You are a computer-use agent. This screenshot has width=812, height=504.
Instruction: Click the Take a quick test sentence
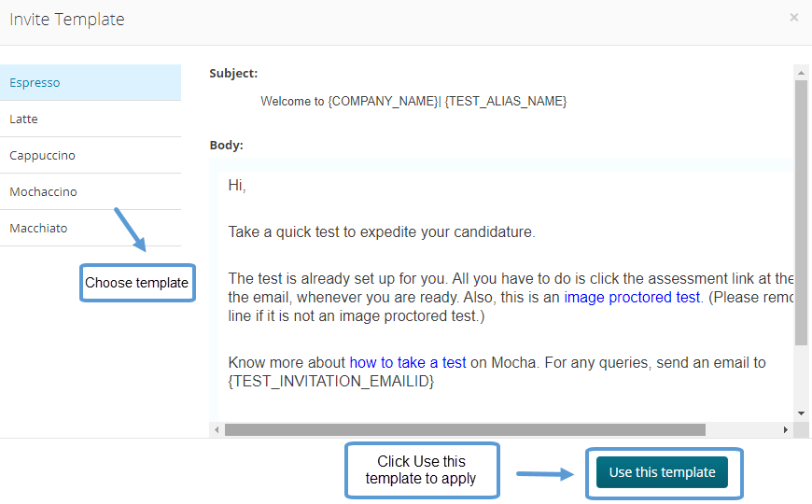click(382, 232)
